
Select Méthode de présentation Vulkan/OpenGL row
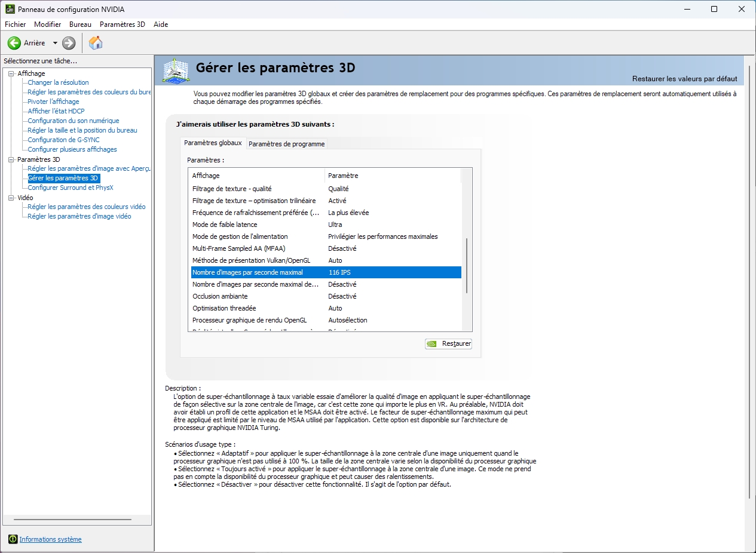pos(326,260)
